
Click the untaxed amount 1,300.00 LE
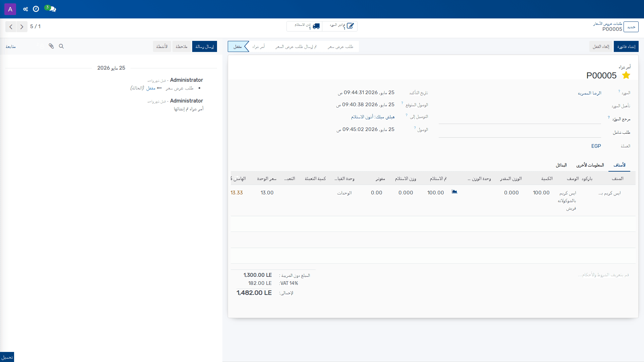258,275
